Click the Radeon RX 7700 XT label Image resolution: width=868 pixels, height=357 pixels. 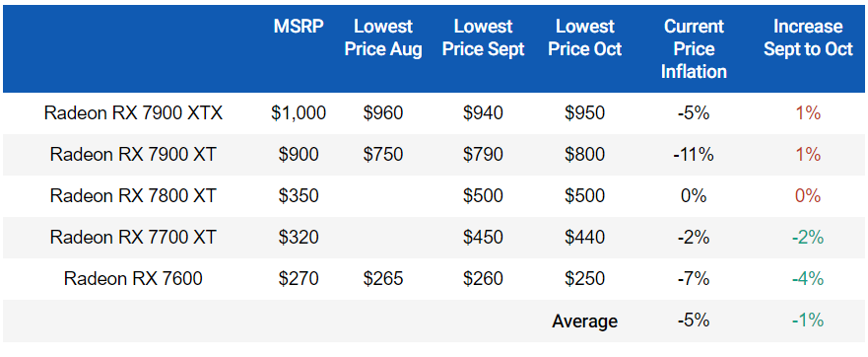[x=133, y=238]
